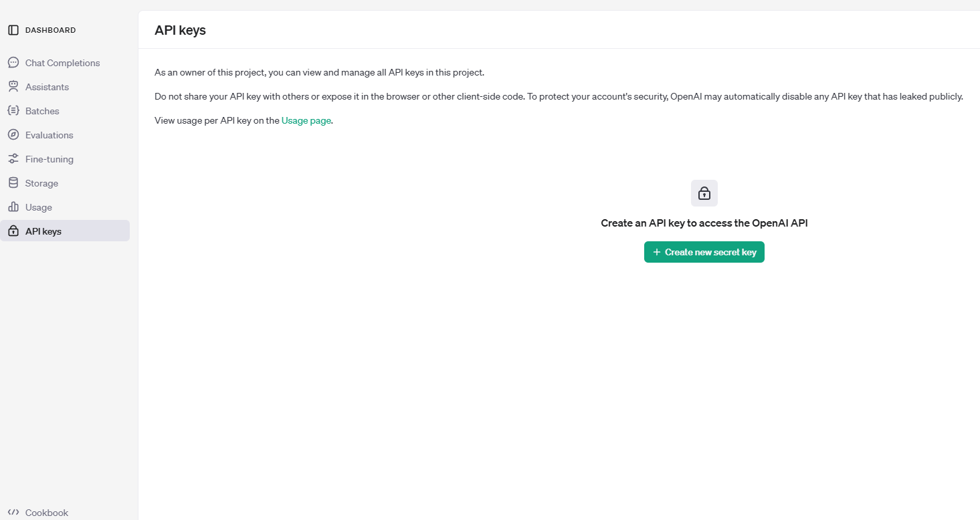Click the Batches braces icon
This screenshot has width=980, height=520.
(x=13, y=111)
